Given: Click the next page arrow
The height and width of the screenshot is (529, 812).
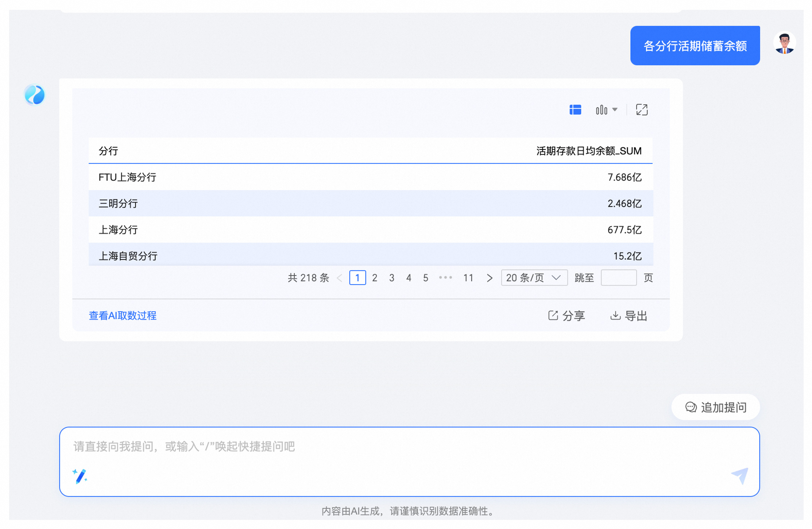Looking at the screenshot, I should (x=489, y=278).
